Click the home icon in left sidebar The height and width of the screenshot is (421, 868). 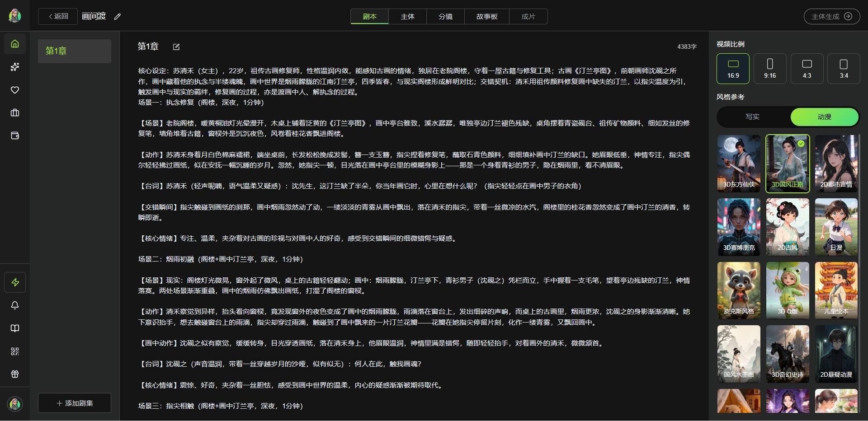(15, 44)
